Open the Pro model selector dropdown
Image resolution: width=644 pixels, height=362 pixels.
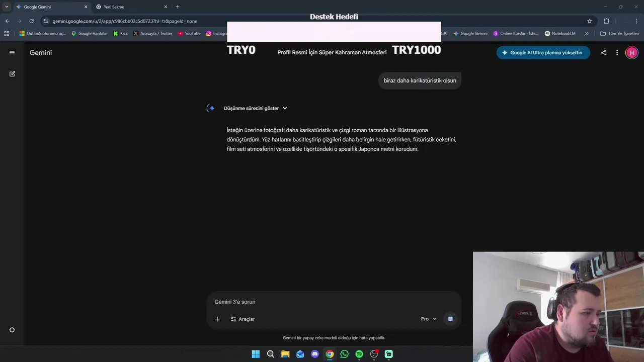(x=429, y=319)
